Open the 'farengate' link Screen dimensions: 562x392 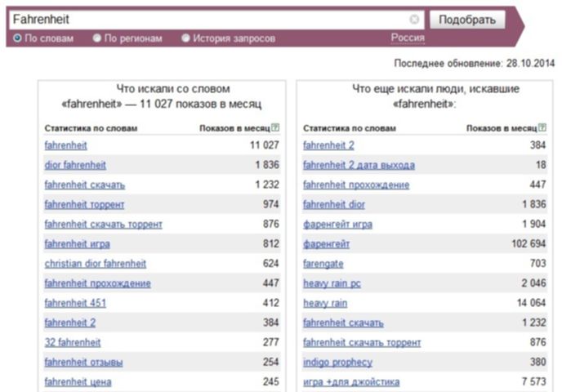coord(323,264)
